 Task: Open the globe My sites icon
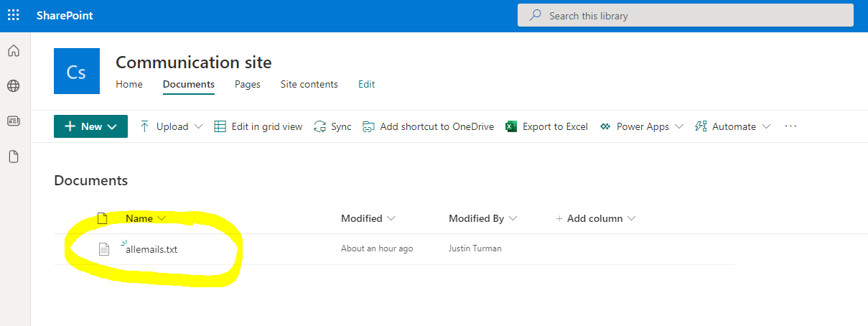click(14, 86)
